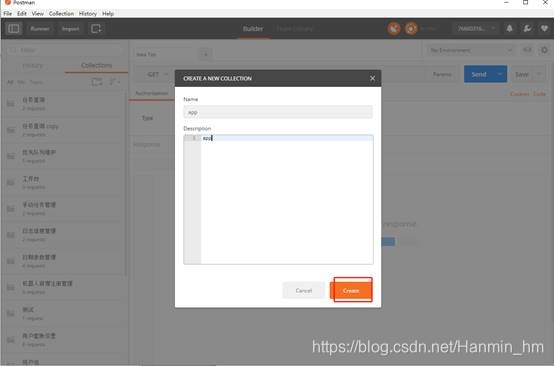Click the collection Name input field
Screen dimensions: 554x366
coord(278,112)
